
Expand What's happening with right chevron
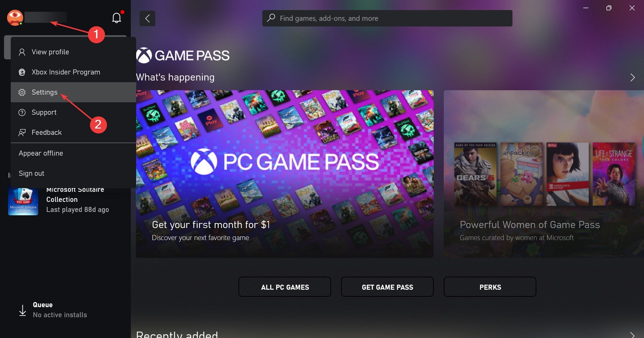point(632,77)
